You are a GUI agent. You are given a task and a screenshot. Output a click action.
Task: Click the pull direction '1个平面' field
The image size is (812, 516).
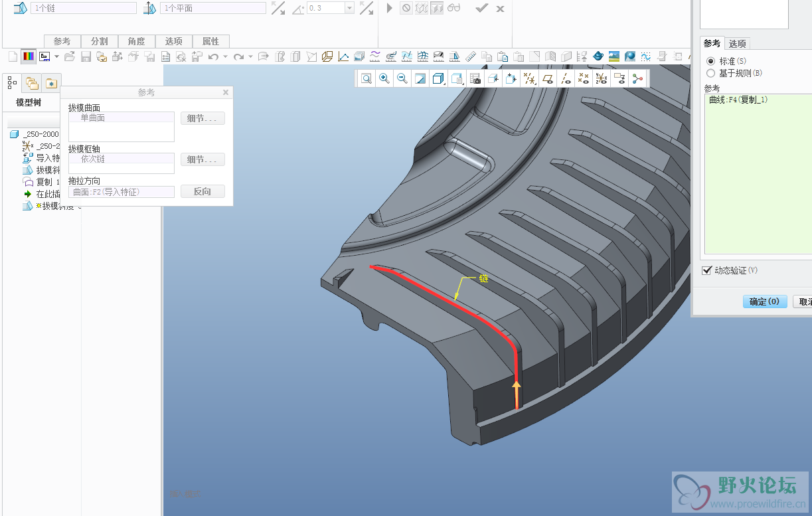click(x=212, y=8)
